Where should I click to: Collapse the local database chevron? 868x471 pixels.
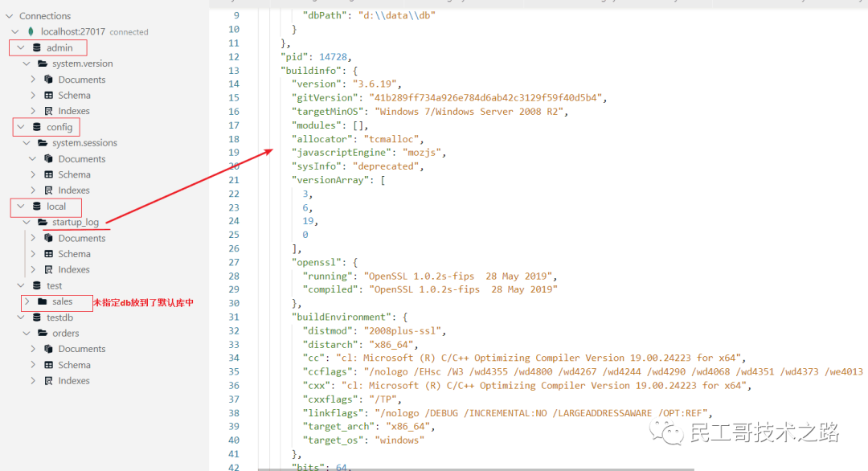click(x=22, y=207)
